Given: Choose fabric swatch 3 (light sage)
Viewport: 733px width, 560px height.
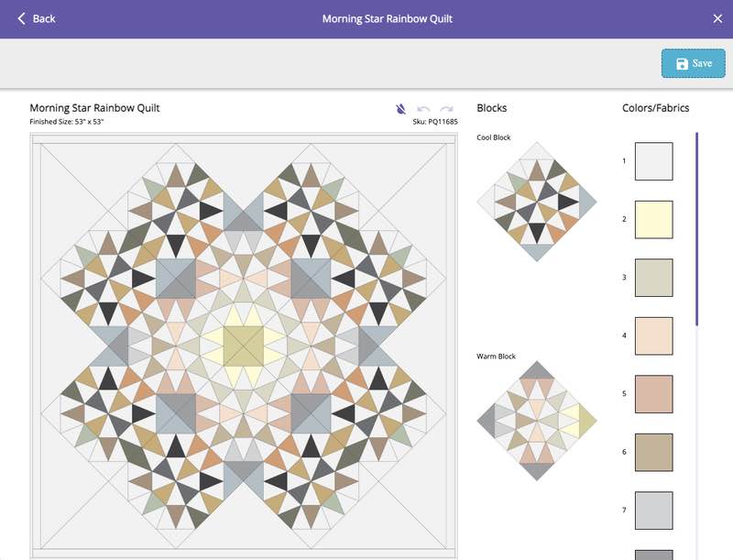Looking at the screenshot, I should [x=653, y=278].
